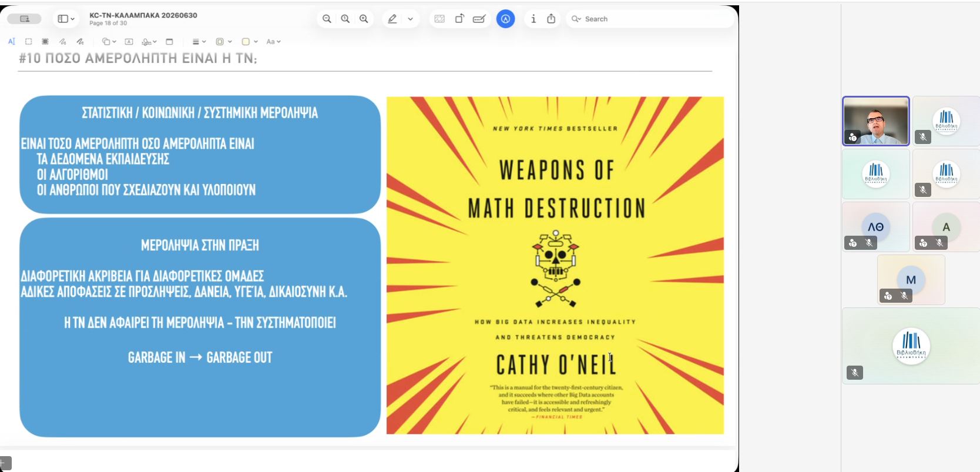Select the Text Selection tool
Screen dimensions: 980x472
point(11,42)
